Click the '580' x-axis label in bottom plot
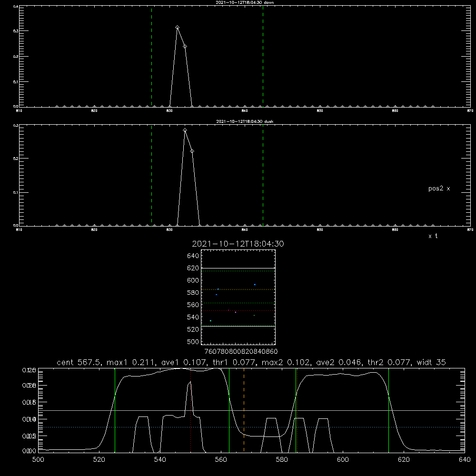The height and width of the screenshot is (476, 476). point(282,460)
